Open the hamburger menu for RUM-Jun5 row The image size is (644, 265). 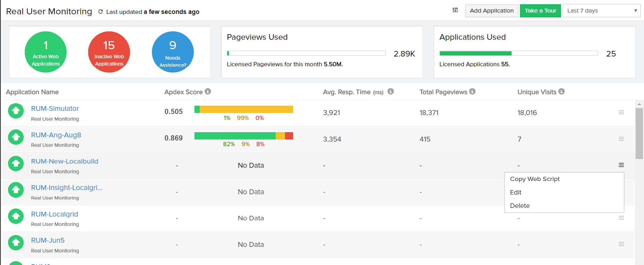[621, 244]
